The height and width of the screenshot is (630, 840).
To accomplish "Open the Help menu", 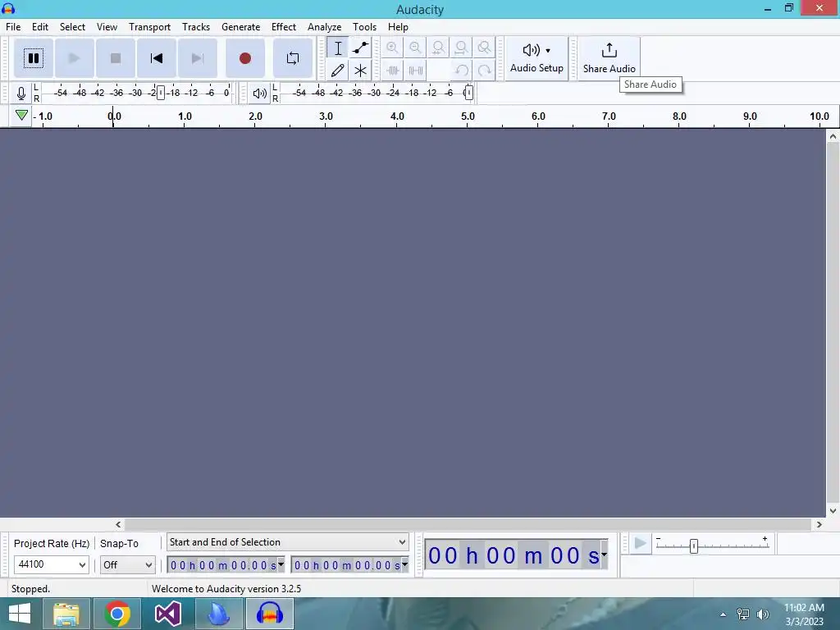I will pyautogui.click(x=398, y=27).
